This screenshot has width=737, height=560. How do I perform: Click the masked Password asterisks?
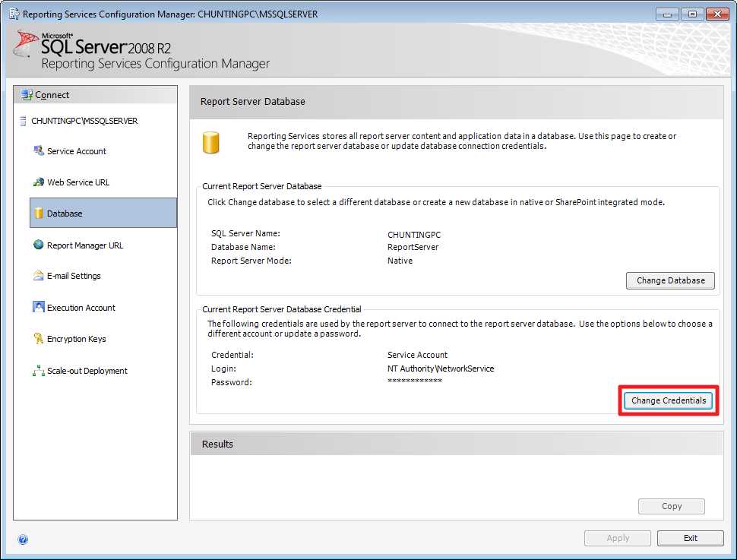pyautogui.click(x=415, y=381)
